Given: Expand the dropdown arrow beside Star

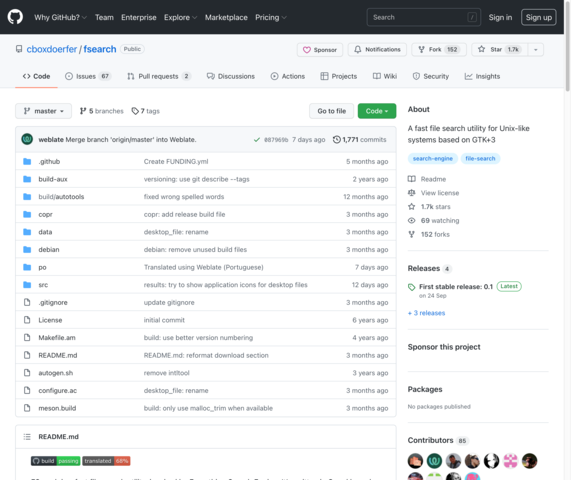Looking at the screenshot, I should pos(535,49).
